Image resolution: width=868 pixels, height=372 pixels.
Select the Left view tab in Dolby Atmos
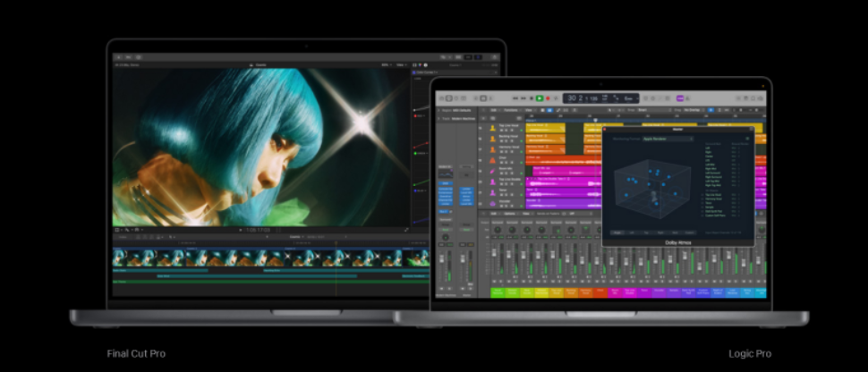pos(632,232)
